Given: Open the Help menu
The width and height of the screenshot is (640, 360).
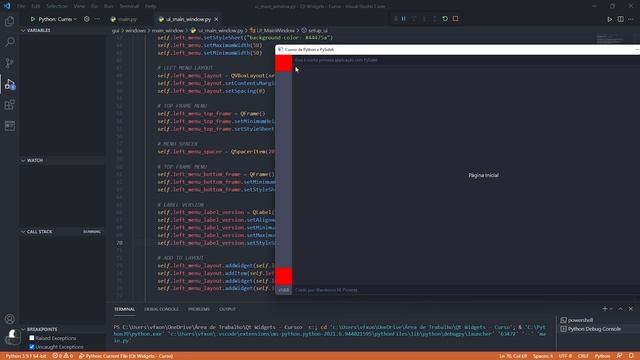Looking at the screenshot, I should click(x=151, y=6).
